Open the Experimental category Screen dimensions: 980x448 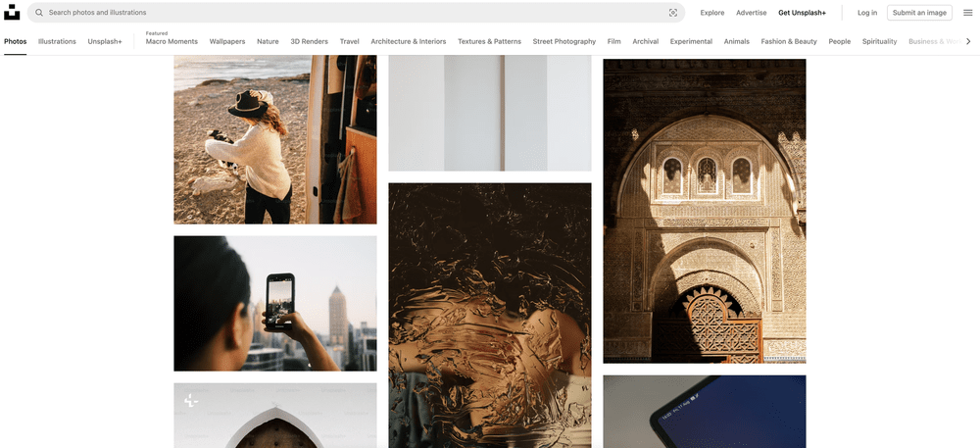pyautogui.click(x=691, y=42)
